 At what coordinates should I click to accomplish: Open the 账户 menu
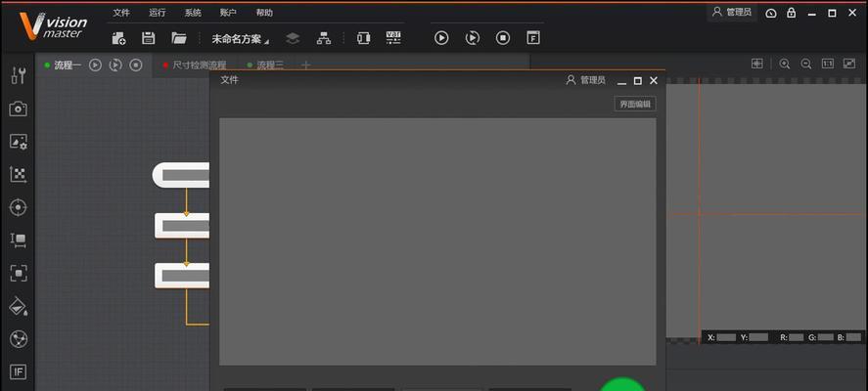tap(228, 13)
